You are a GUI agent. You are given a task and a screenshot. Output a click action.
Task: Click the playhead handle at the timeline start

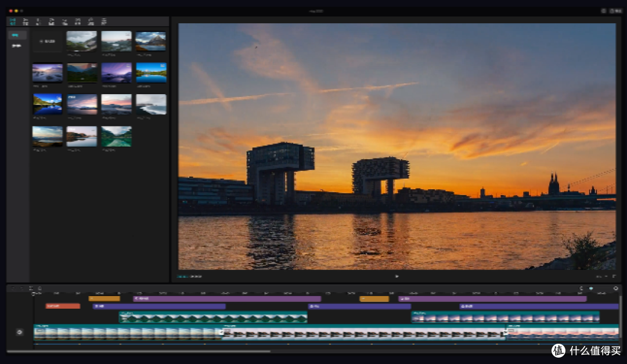[34, 294]
